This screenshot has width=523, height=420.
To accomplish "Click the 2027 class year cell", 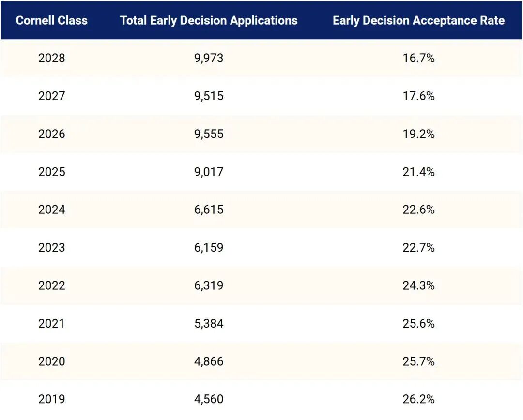I will (x=52, y=96).
